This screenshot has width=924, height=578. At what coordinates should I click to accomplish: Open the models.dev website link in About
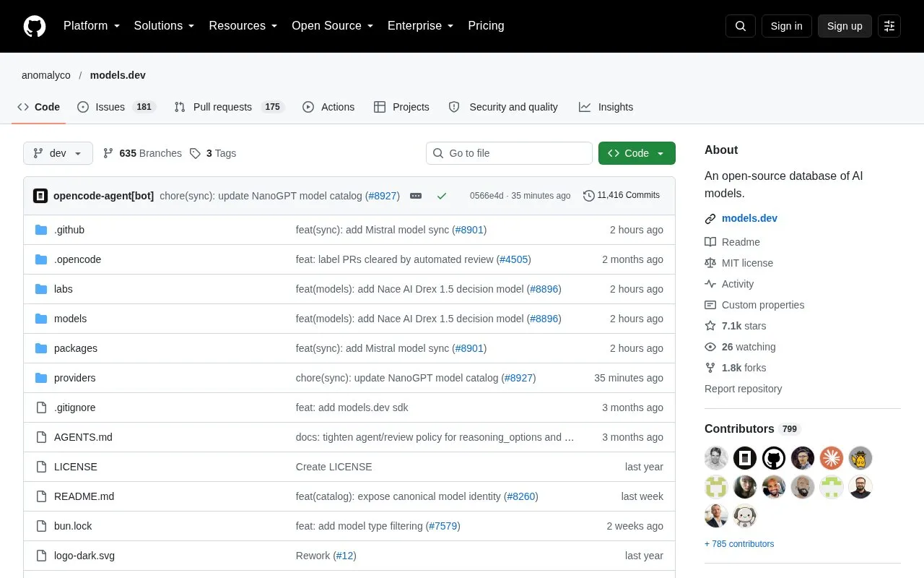click(749, 218)
